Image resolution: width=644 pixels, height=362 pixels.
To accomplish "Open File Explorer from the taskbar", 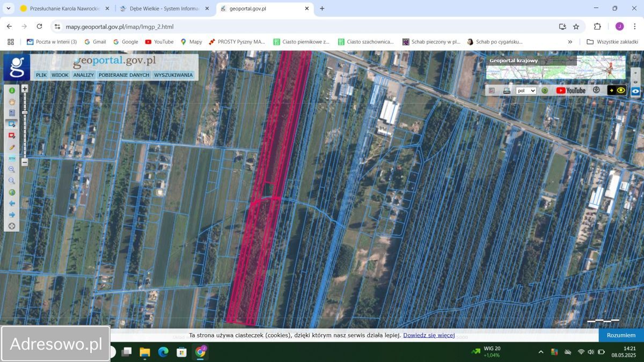I will (x=145, y=352).
